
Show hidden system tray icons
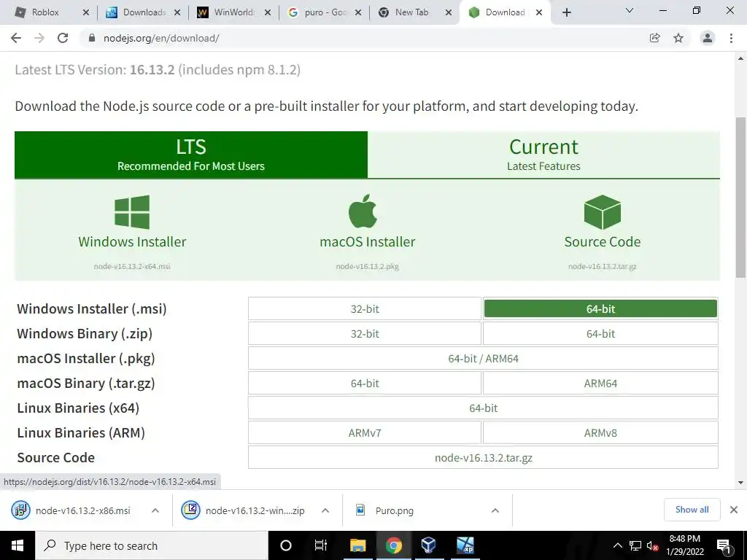(617, 545)
